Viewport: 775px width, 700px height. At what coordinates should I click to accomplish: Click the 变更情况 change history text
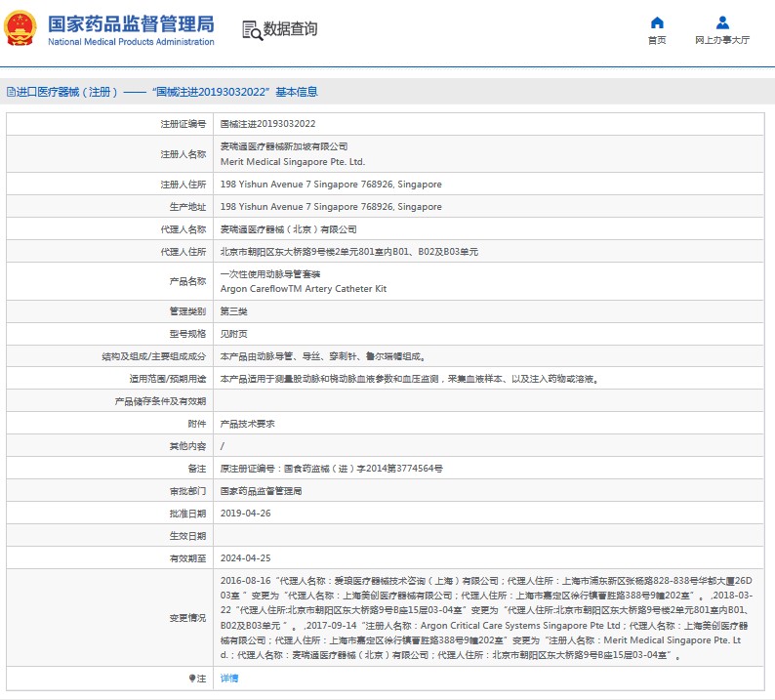click(486, 617)
